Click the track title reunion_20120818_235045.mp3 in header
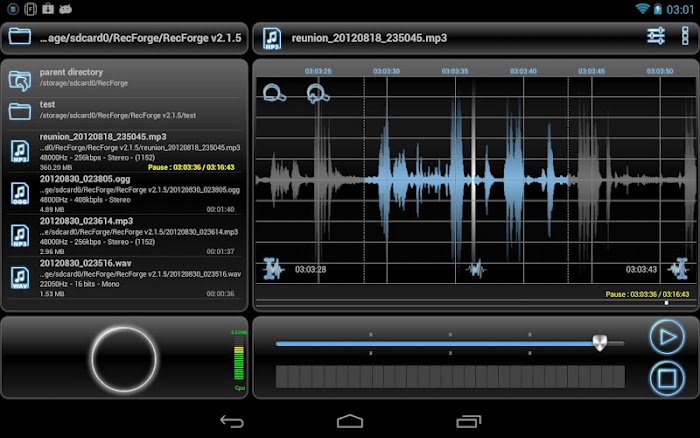The height and width of the screenshot is (438, 700). [x=369, y=38]
